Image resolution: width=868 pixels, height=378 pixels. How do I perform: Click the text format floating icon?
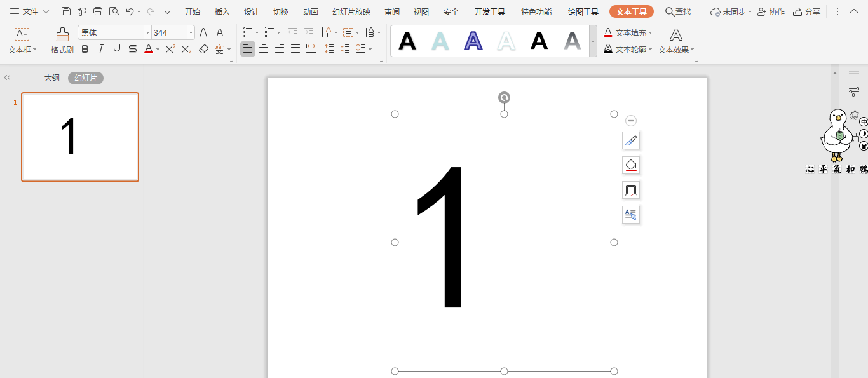pyautogui.click(x=631, y=215)
